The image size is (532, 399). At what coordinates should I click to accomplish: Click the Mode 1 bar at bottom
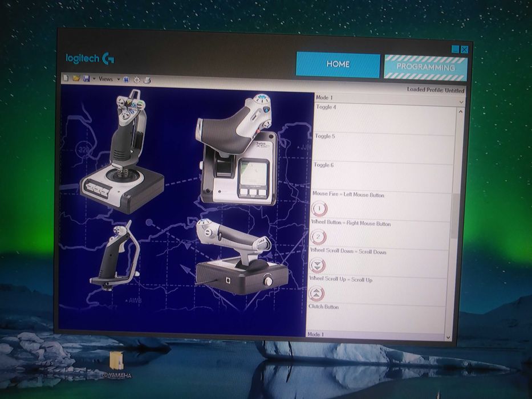pyautogui.click(x=375, y=335)
